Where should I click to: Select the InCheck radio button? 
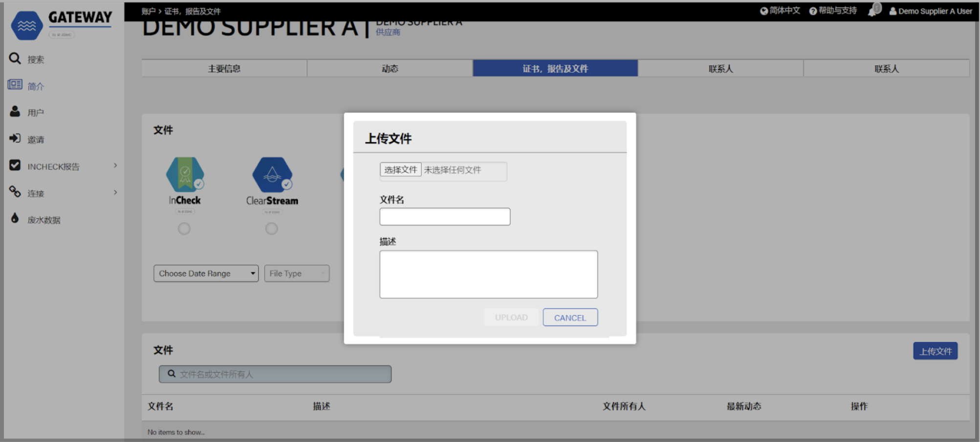tap(184, 228)
